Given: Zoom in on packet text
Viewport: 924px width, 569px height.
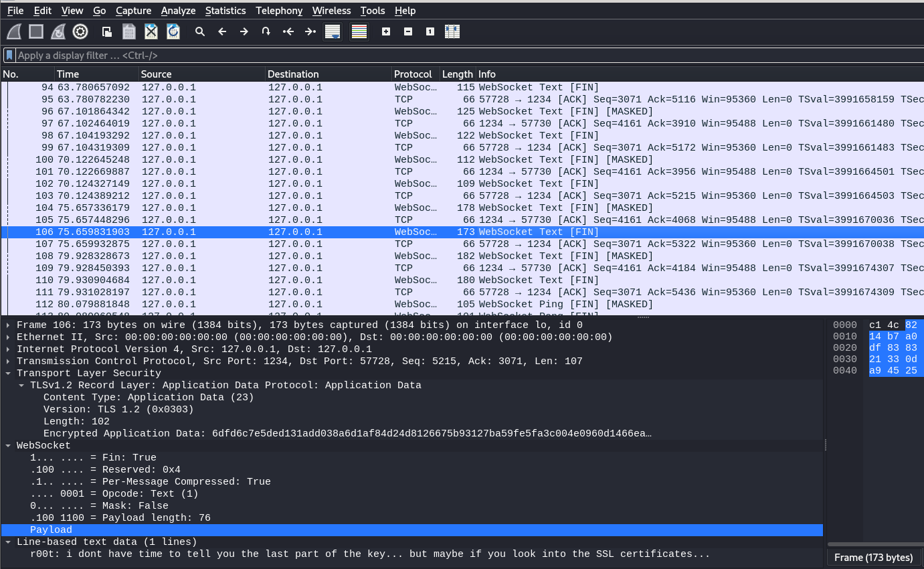Looking at the screenshot, I should [386, 31].
